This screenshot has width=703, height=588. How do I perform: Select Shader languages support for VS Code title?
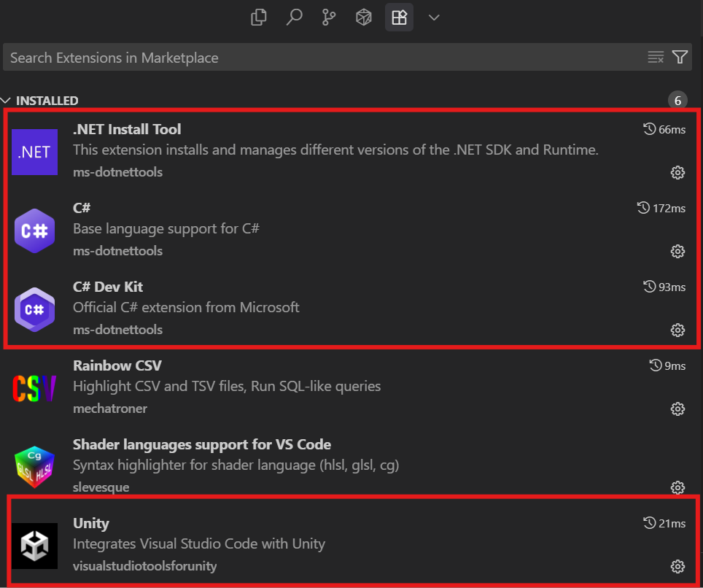pos(202,444)
